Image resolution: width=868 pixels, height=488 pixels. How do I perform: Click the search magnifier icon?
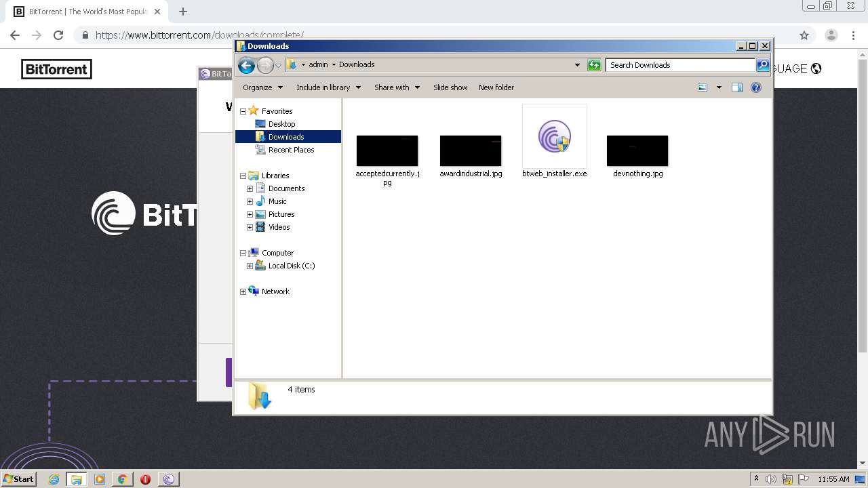[763, 65]
